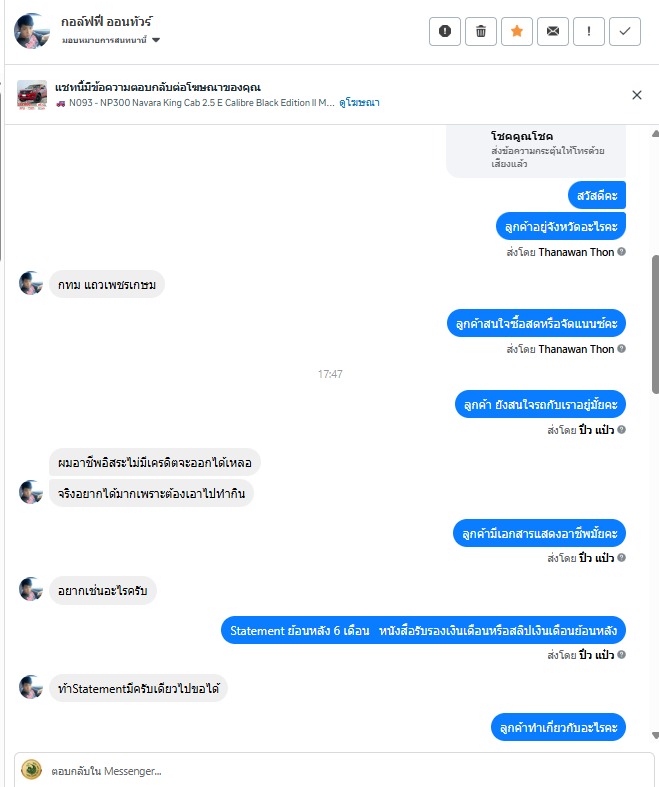The height and width of the screenshot is (787, 659).
Task: Click help icon beside second Thanawan Thon label
Action: (621, 349)
